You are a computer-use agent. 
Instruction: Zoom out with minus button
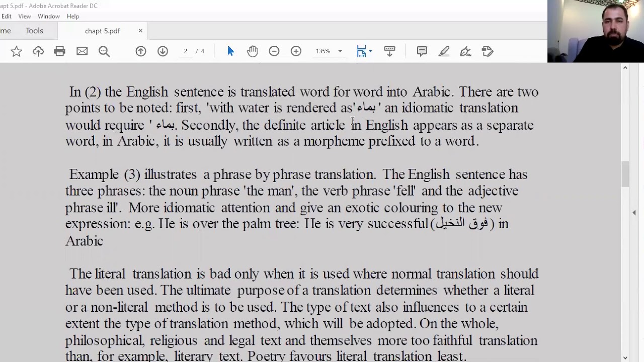point(274,51)
